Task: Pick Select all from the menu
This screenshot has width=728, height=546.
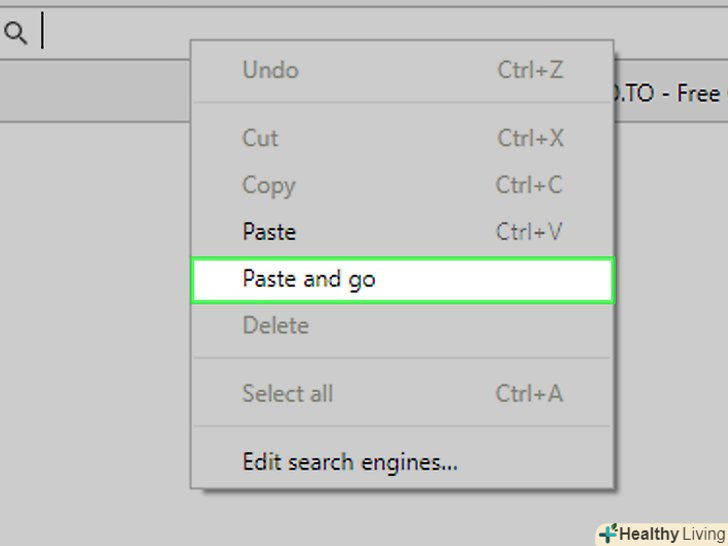Action: coord(287,393)
